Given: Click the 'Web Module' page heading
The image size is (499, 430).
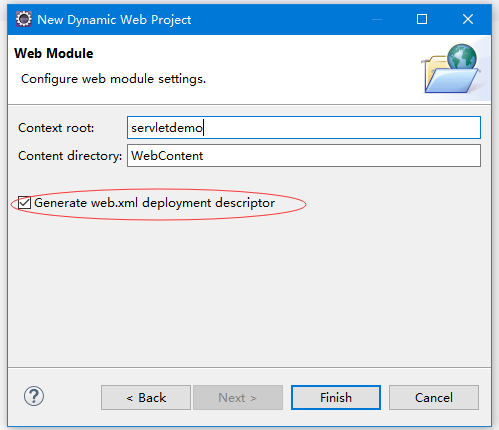Looking at the screenshot, I should pos(54,53).
